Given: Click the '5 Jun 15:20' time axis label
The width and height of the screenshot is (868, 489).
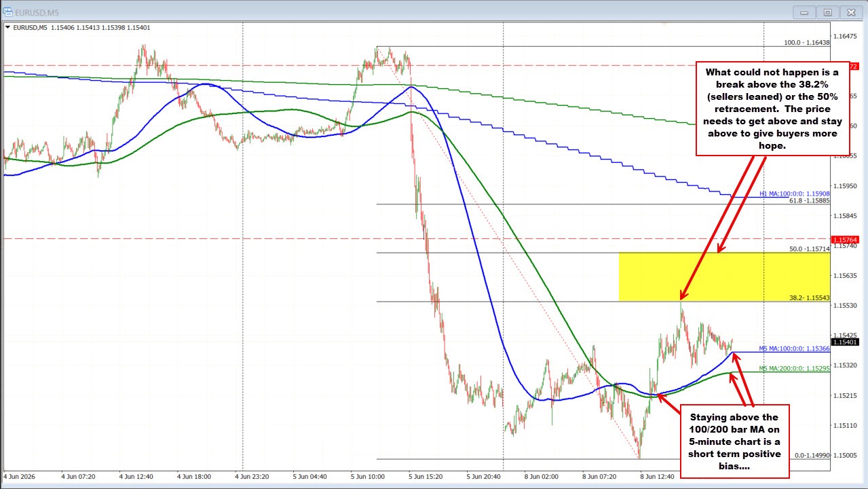Looking at the screenshot, I should pyautogui.click(x=426, y=477).
